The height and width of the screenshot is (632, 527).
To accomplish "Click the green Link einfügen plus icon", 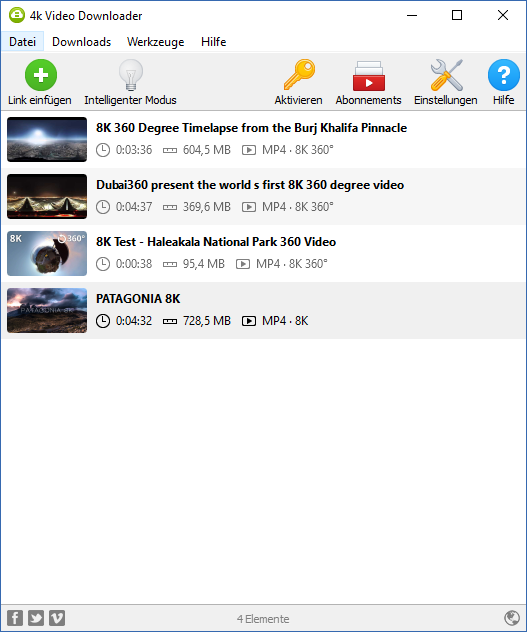I will 41,75.
